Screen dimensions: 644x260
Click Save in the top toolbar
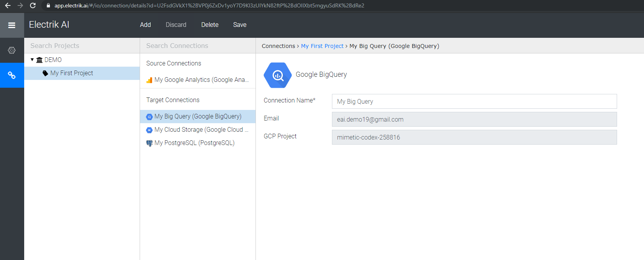(240, 25)
